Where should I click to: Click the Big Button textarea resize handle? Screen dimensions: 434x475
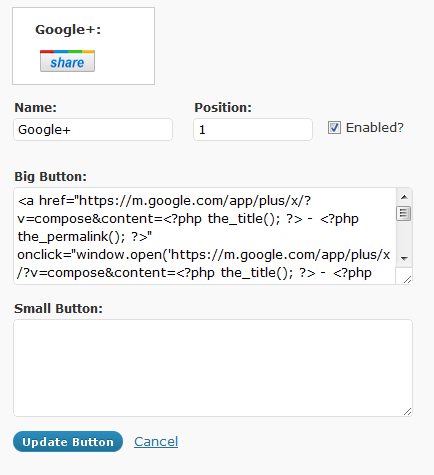407,279
